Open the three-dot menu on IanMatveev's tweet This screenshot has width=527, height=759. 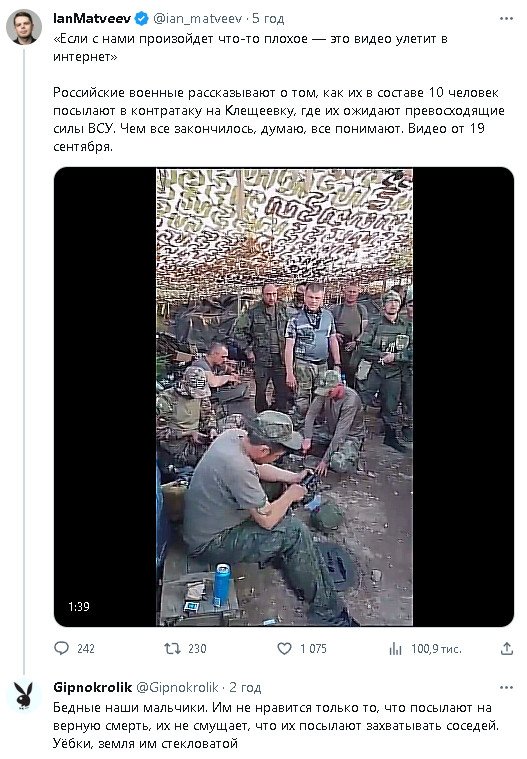[506, 18]
